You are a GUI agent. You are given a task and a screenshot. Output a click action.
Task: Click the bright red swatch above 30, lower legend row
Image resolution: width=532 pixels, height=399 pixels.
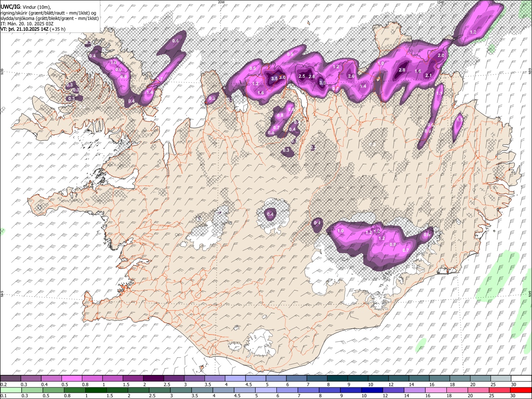tap(521, 390)
